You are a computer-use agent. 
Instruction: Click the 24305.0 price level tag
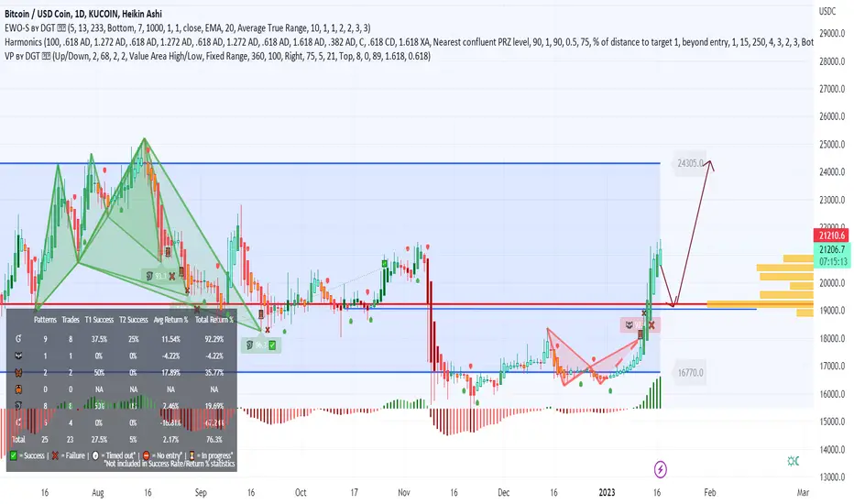point(690,163)
